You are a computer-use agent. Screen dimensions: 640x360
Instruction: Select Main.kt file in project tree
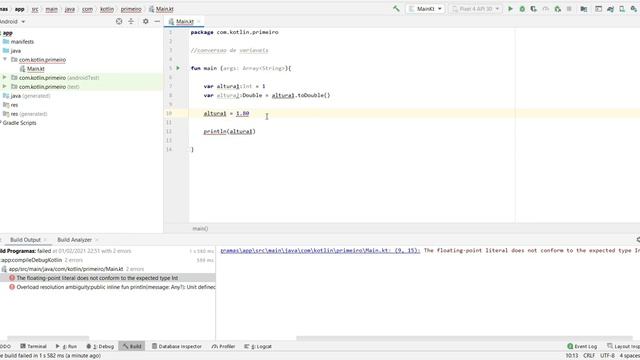[x=36, y=69]
